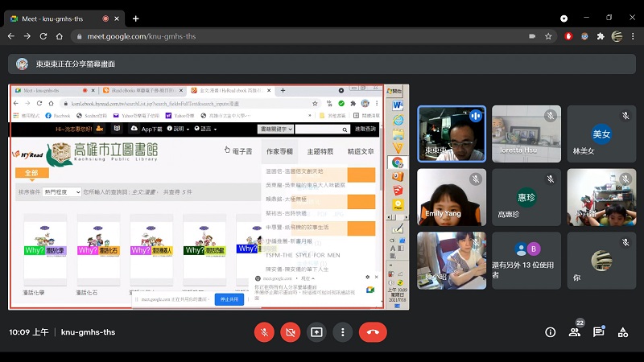Hang up with the red leave call button
The width and height of the screenshot is (644, 362).
coord(373,331)
